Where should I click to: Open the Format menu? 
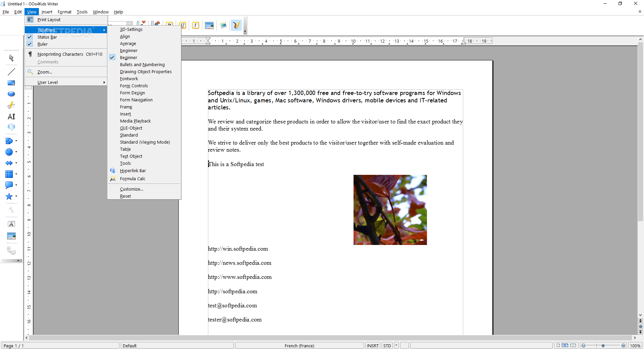64,12
